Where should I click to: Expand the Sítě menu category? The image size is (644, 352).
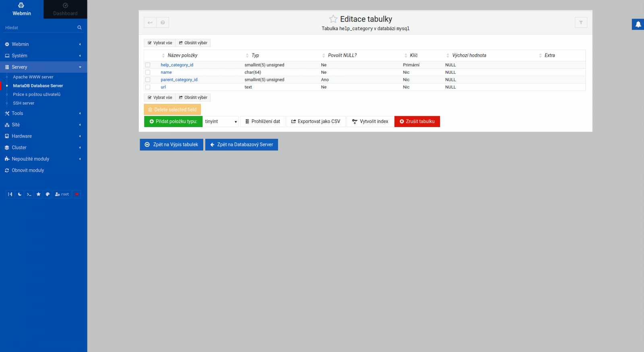[43, 125]
